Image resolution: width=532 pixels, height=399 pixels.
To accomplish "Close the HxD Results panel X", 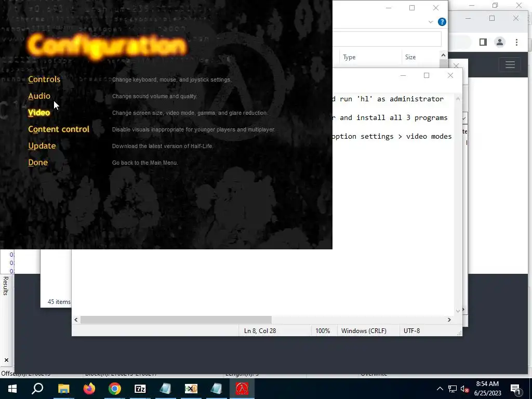I will [6, 360].
